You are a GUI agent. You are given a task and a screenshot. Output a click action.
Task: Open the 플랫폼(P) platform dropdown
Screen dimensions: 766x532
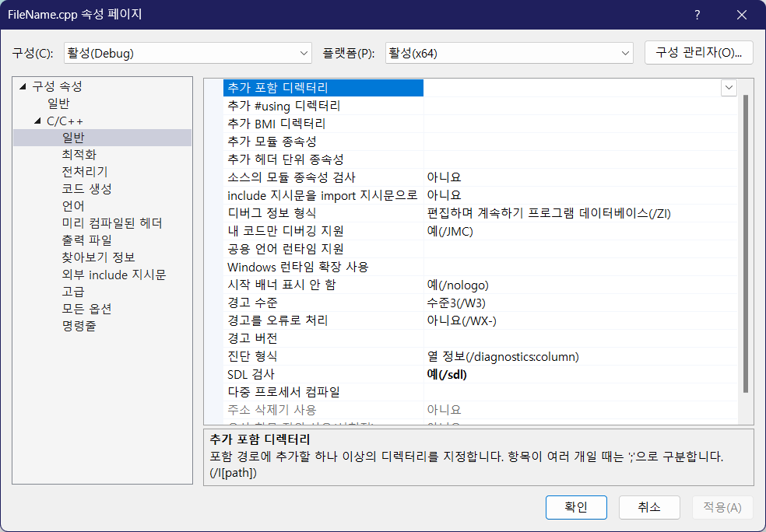(509, 53)
